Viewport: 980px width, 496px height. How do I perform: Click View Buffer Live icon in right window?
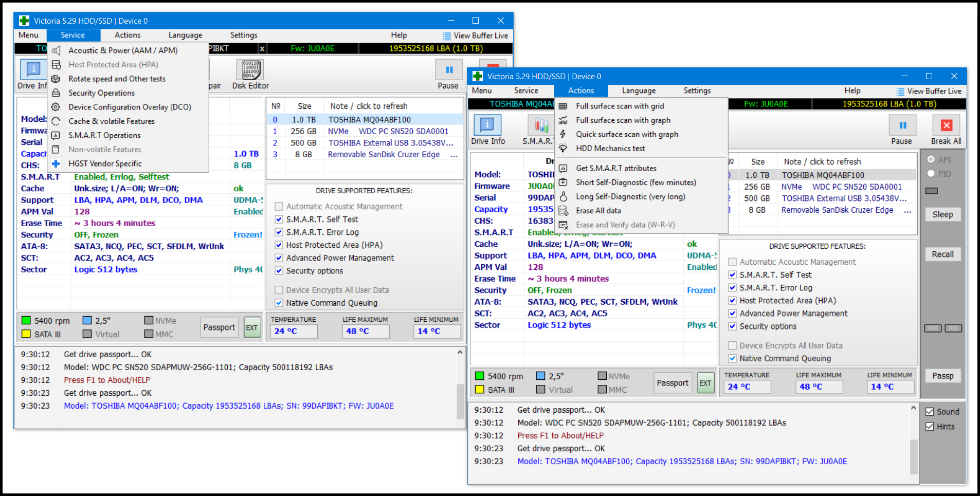pos(900,91)
